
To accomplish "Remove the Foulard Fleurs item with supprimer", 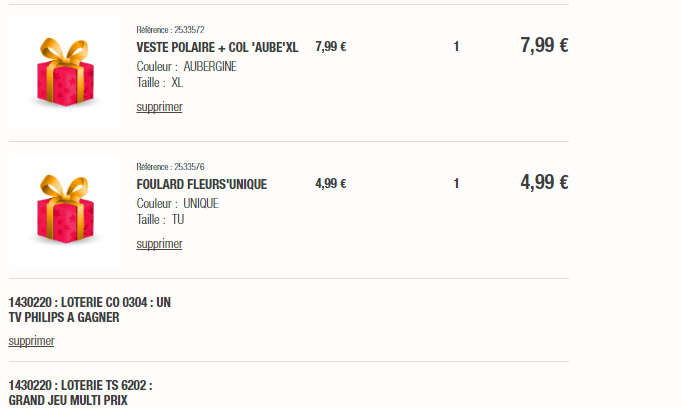I will click(159, 244).
